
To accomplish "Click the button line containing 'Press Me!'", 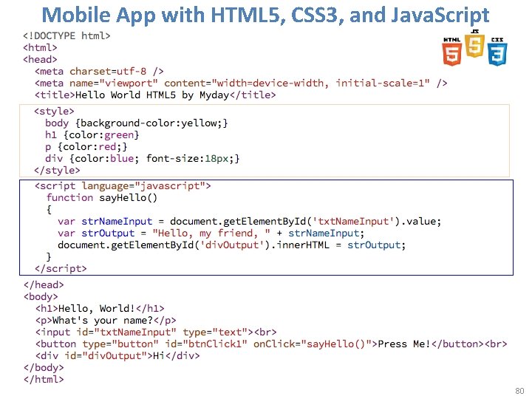I will point(271,344).
